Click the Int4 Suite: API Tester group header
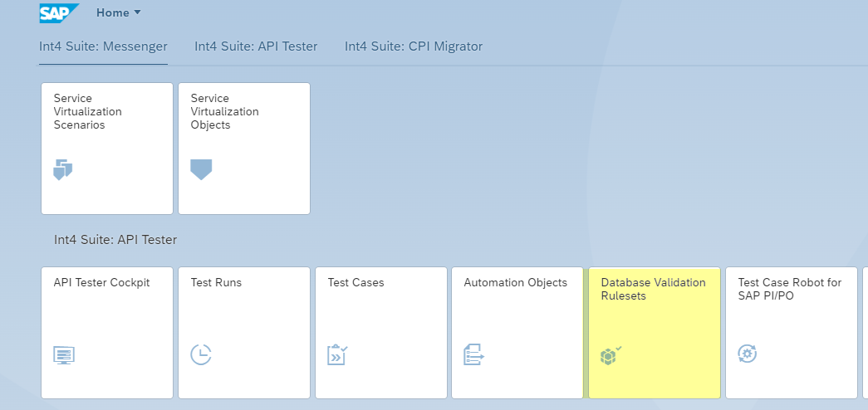This screenshot has height=410, width=868. click(x=115, y=240)
